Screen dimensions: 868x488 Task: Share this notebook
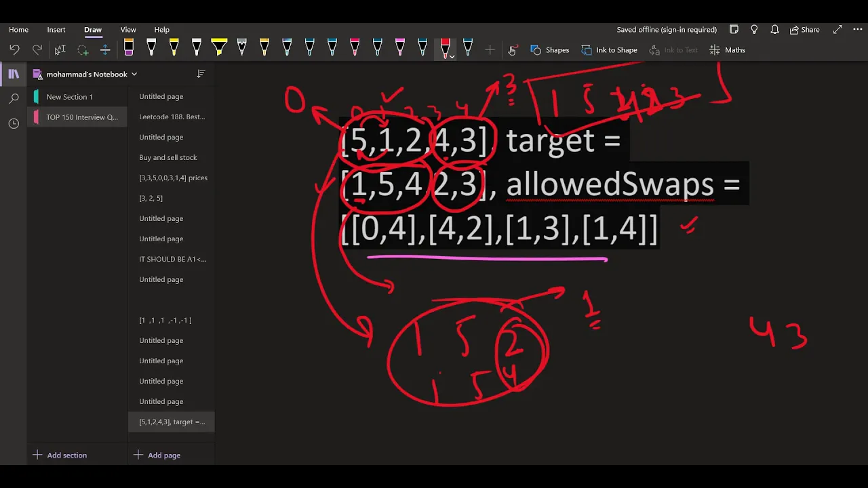click(805, 30)
